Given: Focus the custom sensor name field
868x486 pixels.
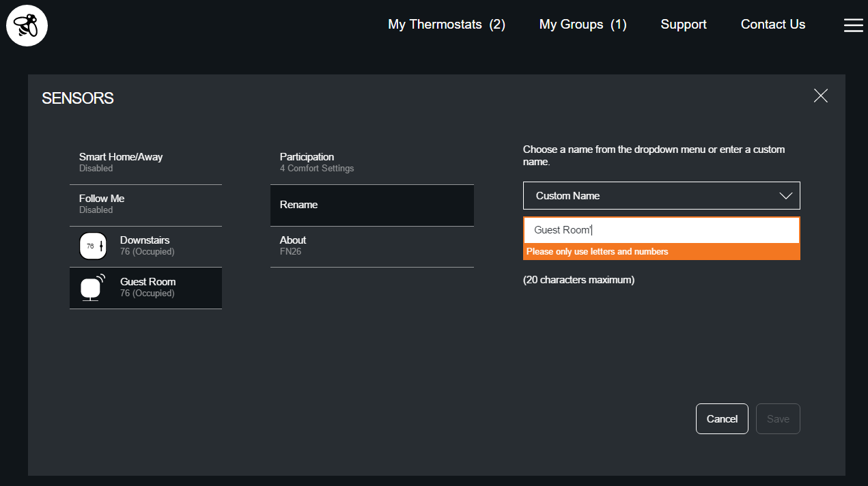Looking at the screenshot, I should pyautogui.click(x=661, y=230).
